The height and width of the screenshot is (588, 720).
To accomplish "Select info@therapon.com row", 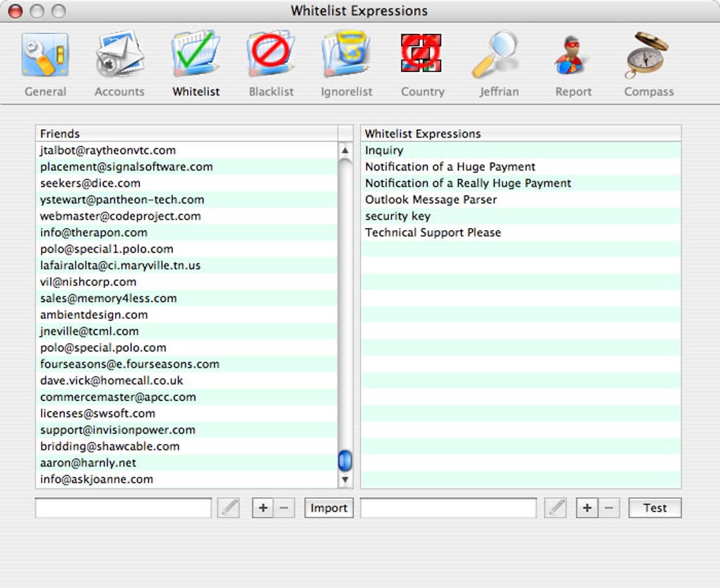I will pos(186,233).
